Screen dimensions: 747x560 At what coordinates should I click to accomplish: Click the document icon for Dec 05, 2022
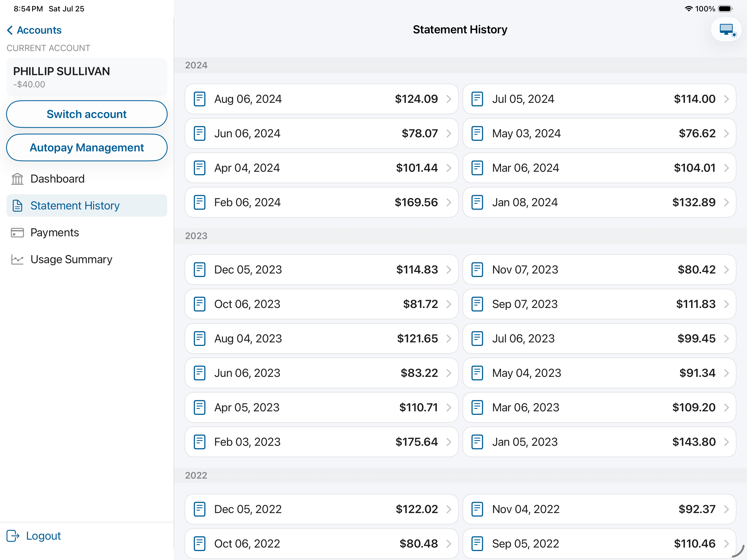coord(200,509)
